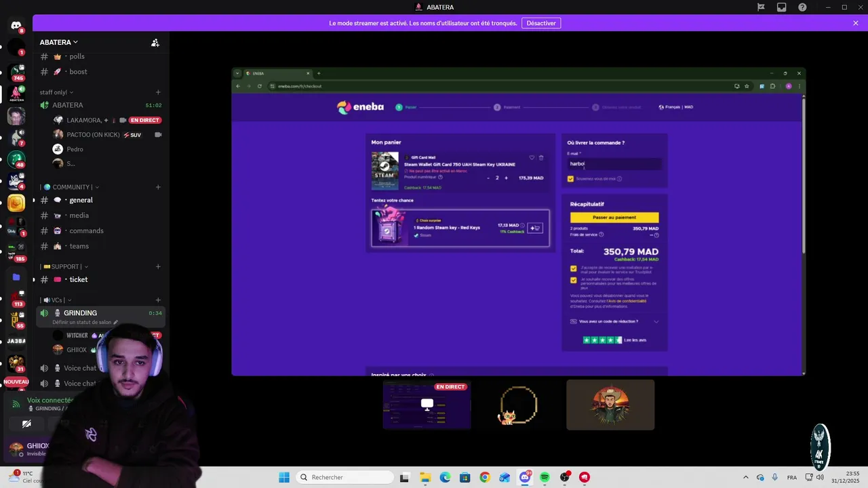Collapse the VCs category
The width and height of the screenshot is (868, 488).
(56, 300)
